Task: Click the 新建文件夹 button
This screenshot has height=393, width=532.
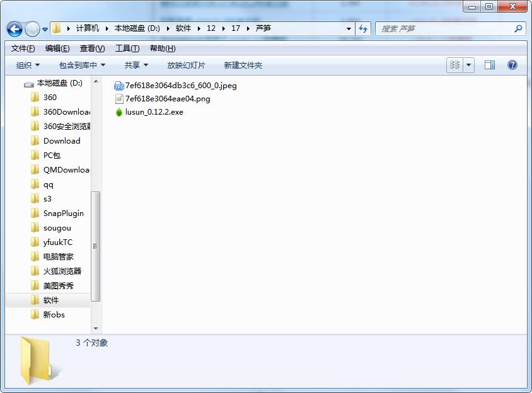Action: [243, 65]
